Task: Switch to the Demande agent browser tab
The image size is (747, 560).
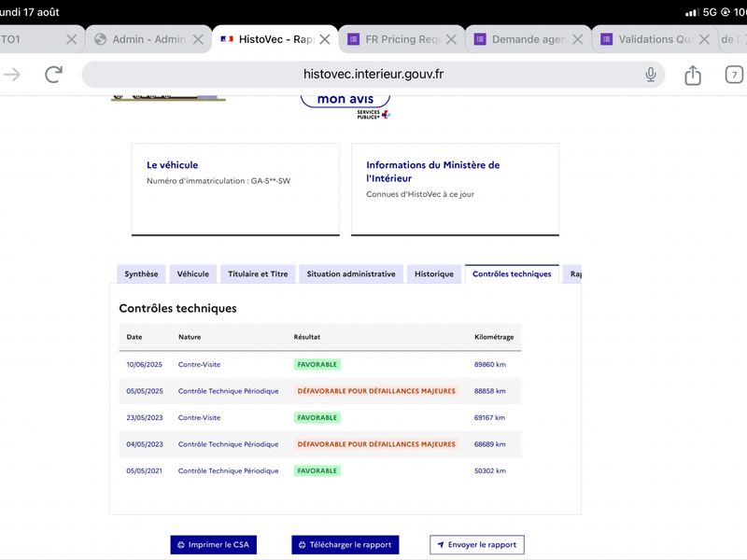Action: [529, 39]
